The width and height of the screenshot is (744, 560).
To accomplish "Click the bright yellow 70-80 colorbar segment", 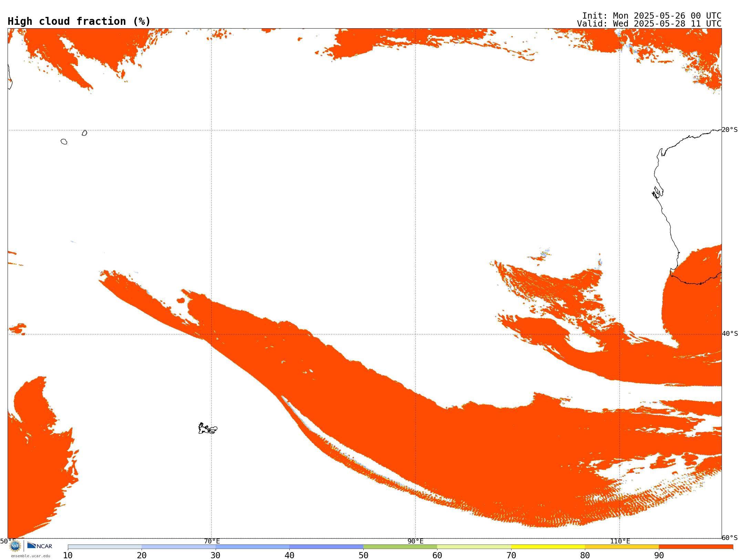I will (x=548, y=547).
